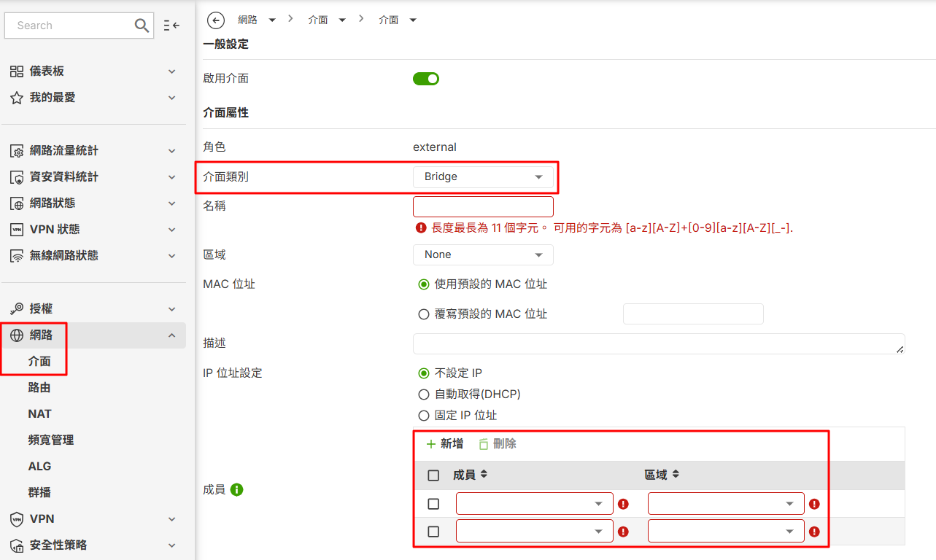Open the 路由 submenu item
This screenshot has width=936, height=560.
39,388
